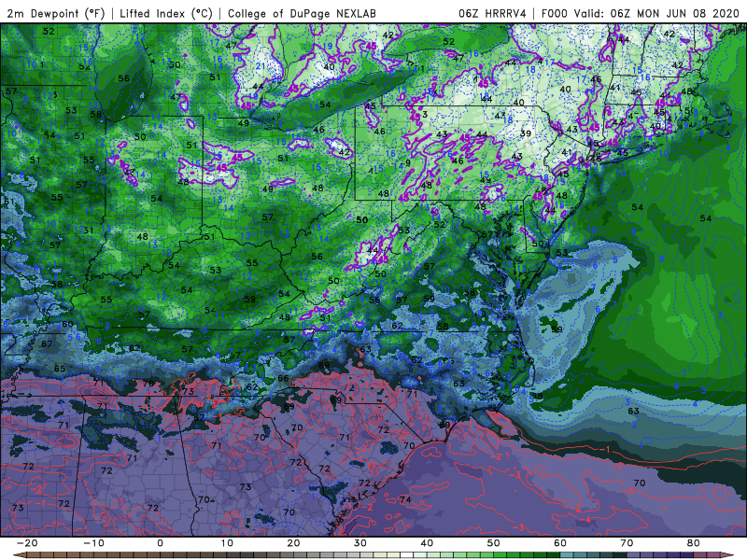
Task: Click the 10 label on the color scale
Action: 227,543
